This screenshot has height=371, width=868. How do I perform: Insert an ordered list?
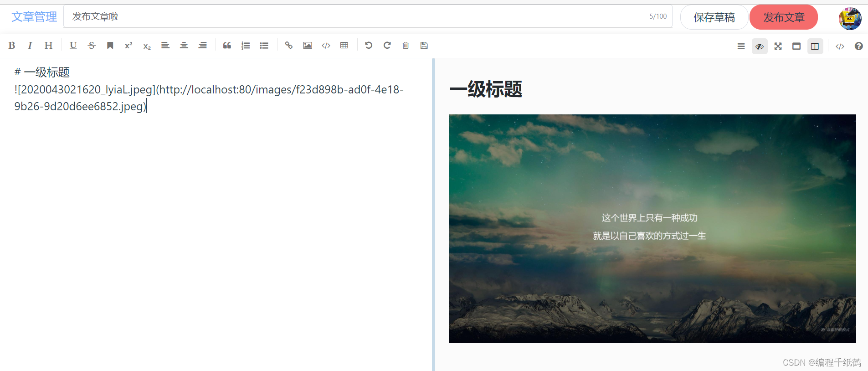click(246, 45)
